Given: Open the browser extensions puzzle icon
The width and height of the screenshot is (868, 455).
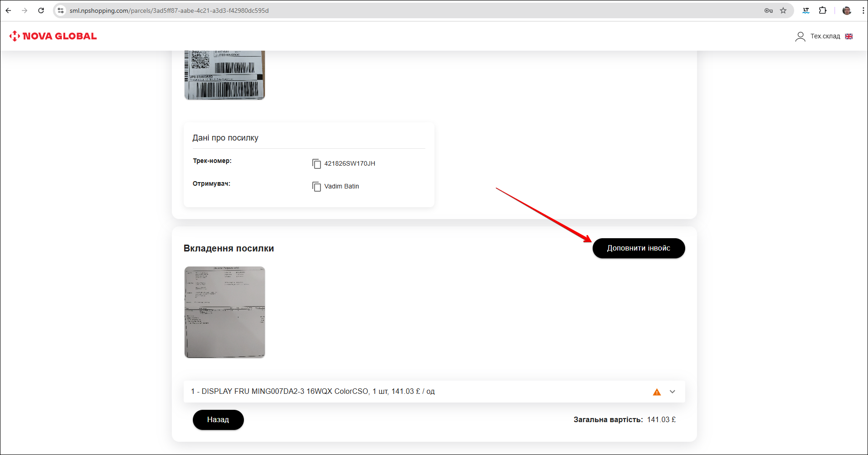Looking at the screenshot, I should [x=822, y=10].
